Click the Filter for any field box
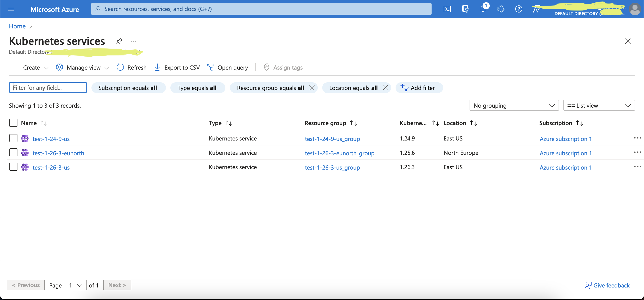Screen dimensions: 644x300 coord(48,88)
